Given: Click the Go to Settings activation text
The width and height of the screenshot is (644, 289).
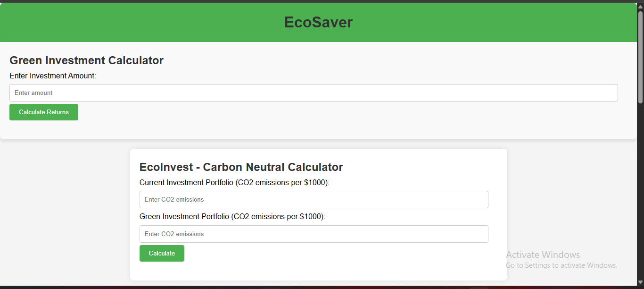Looking at the screenshot, I should [x=561, y=265].
